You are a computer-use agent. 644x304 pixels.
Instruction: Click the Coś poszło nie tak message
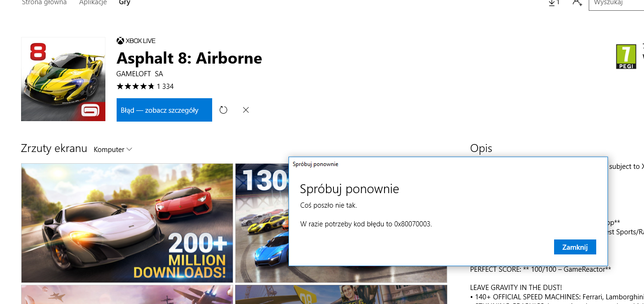coord(329,205)
